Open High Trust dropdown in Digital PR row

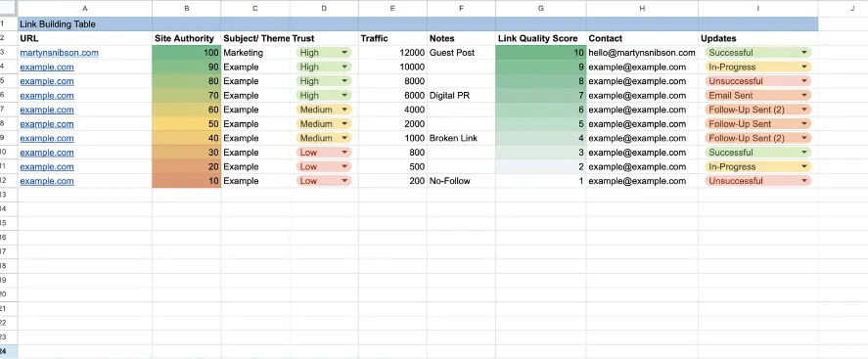pos(324,96)
